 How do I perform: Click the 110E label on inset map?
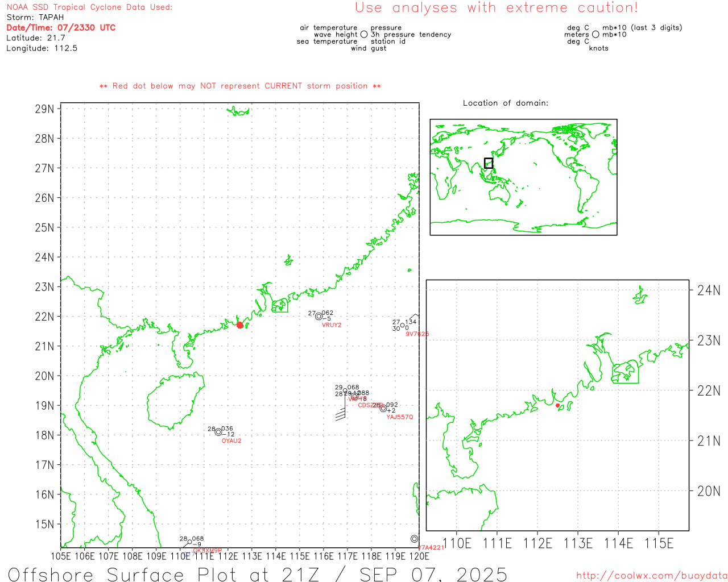(x=457, y=543)
